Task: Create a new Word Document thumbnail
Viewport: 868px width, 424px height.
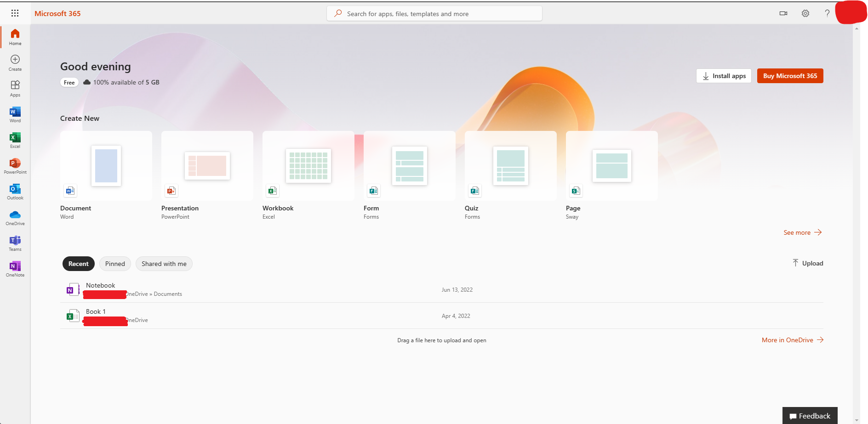Action: pos(106,166)
